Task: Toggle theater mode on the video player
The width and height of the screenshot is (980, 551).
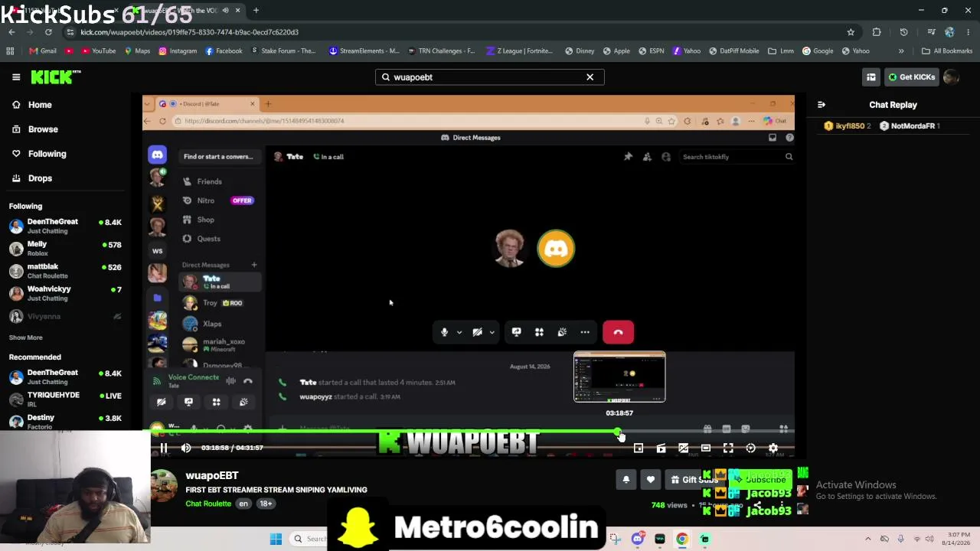Action: pos(706,448)
